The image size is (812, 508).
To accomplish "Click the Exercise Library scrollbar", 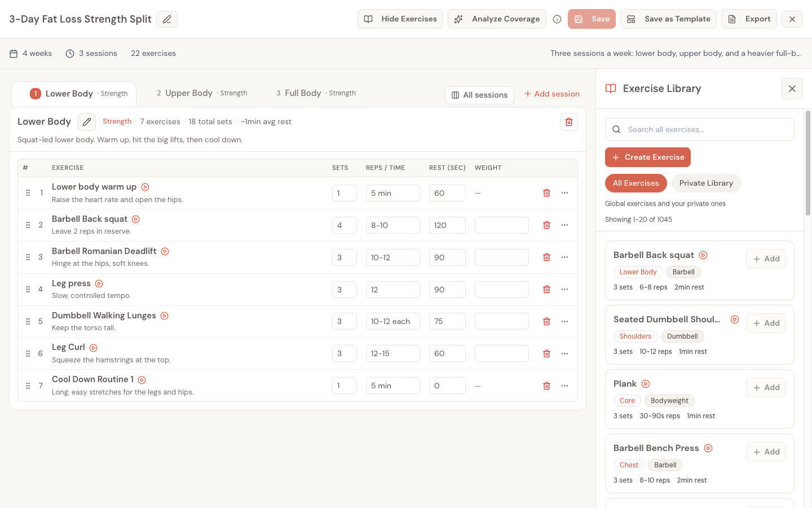I will pos(808,163).
